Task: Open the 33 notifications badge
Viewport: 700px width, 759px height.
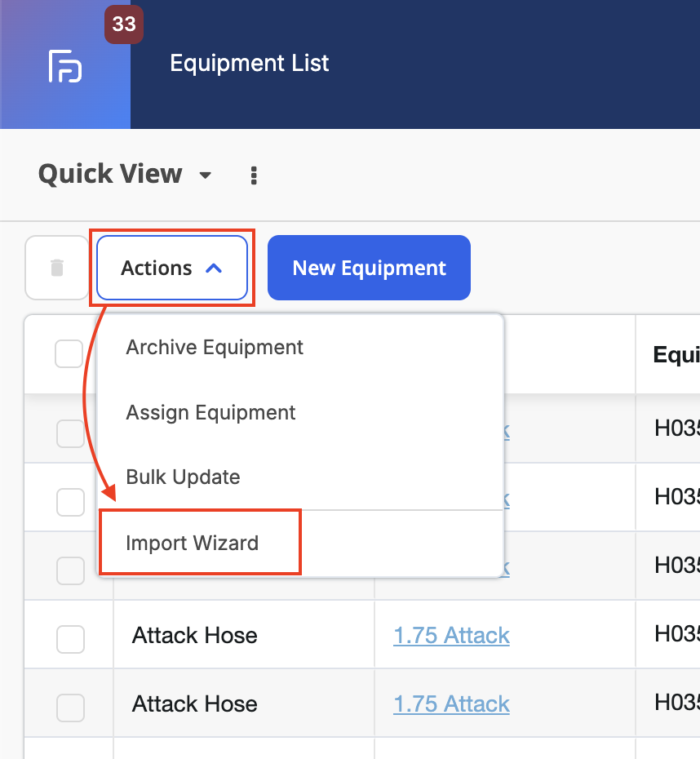Action: coord(124,24)
